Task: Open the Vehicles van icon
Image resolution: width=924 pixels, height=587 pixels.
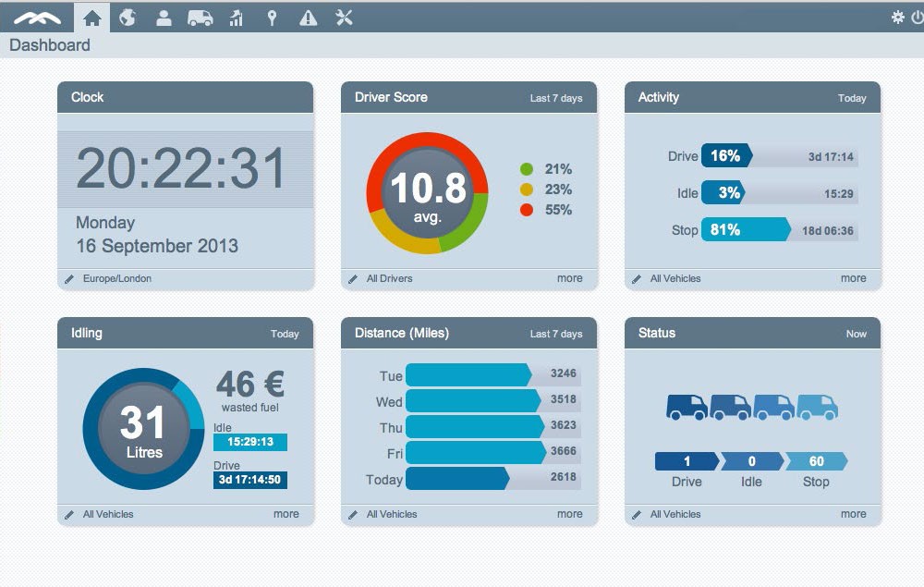Action: coord(200,17)
